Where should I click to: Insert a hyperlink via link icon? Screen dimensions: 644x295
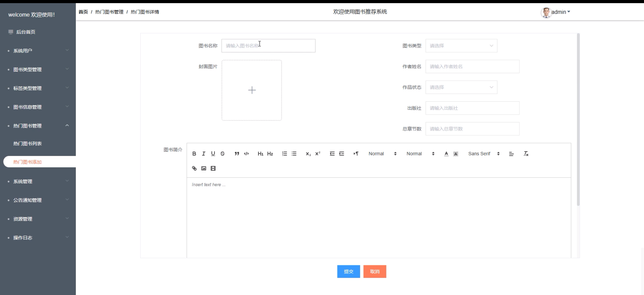(194, 168)
